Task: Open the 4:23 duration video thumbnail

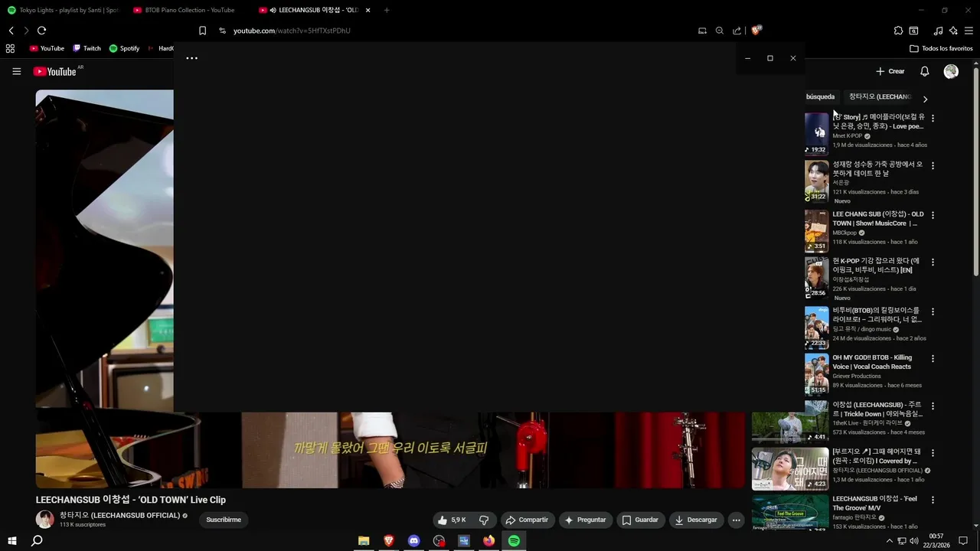Action: coord(790,468)
